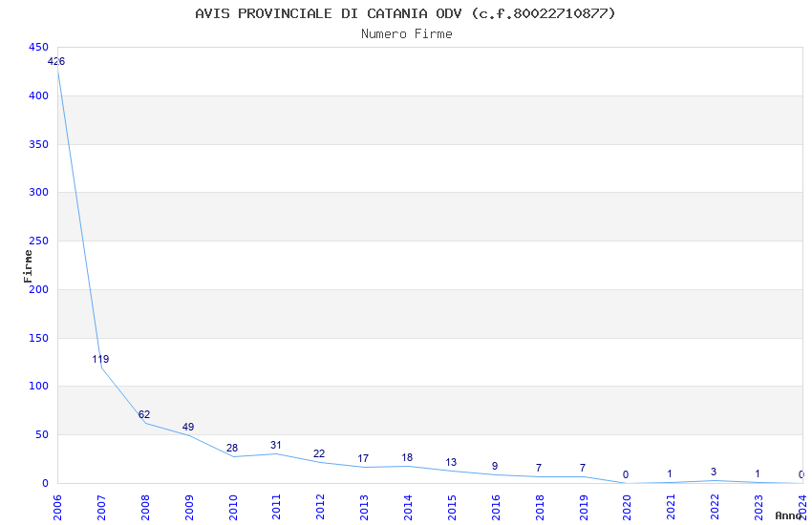The height and width of the screenshot is (525, 812).
Task: Click data point value 49
Action: (188, 427)
